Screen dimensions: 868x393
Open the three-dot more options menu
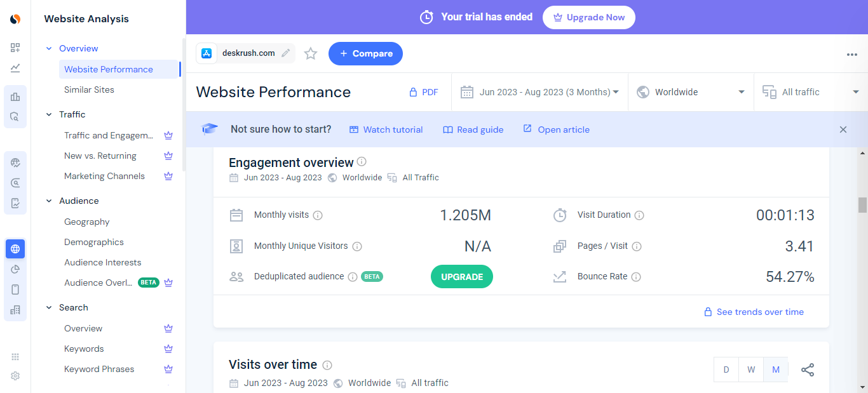coord(852,55)
